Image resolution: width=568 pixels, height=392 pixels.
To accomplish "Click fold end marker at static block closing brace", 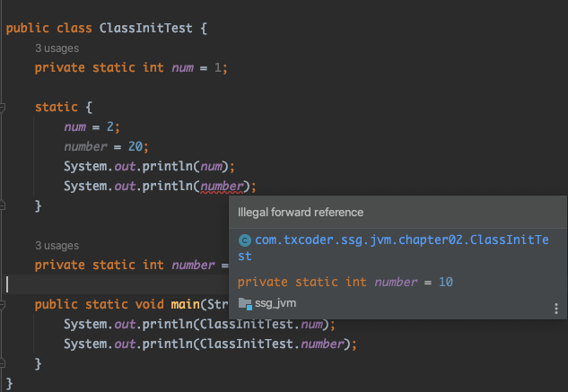I will point(4,205).
